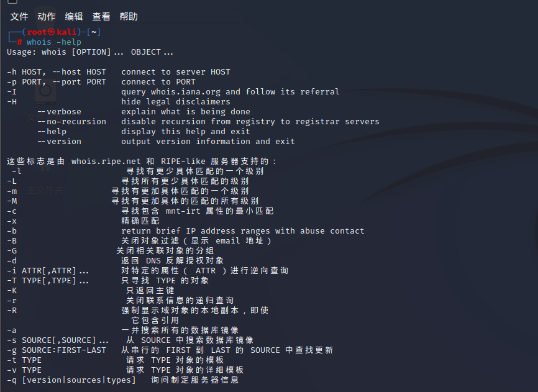Open the 编辑 menu
The image size is (538, 392).
(74, 16)
